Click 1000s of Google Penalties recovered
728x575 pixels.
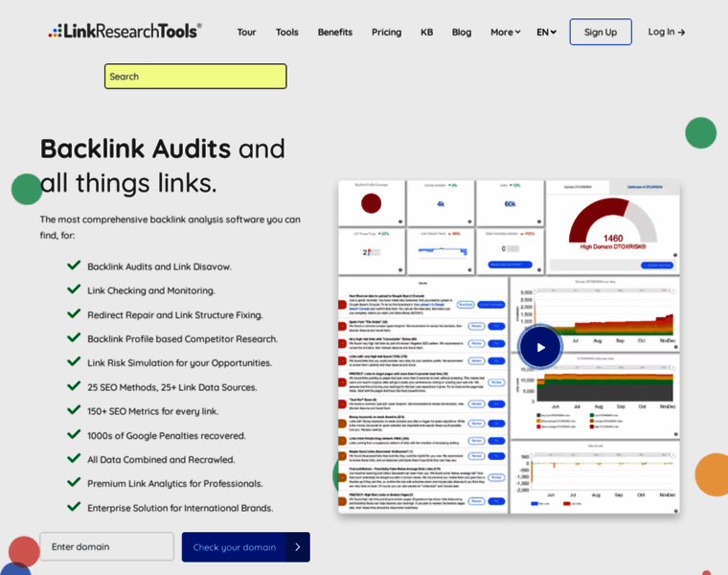(167, 436)
